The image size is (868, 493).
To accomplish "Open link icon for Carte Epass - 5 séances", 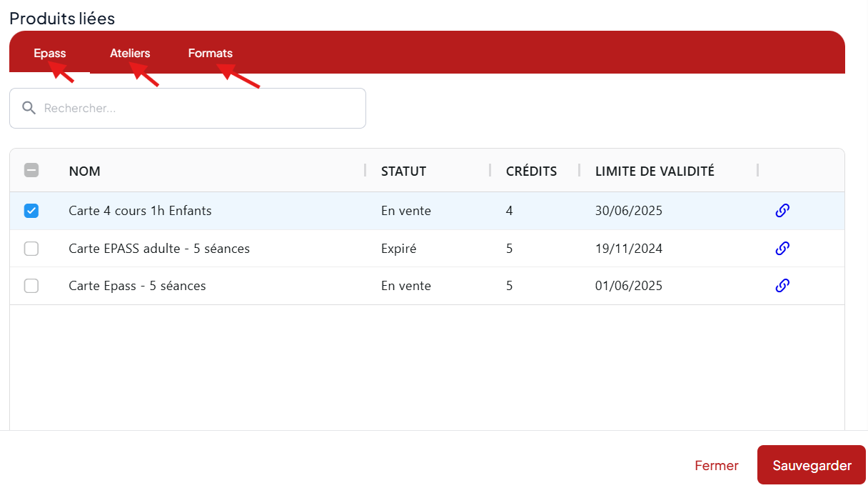I will tap(782, 286).
